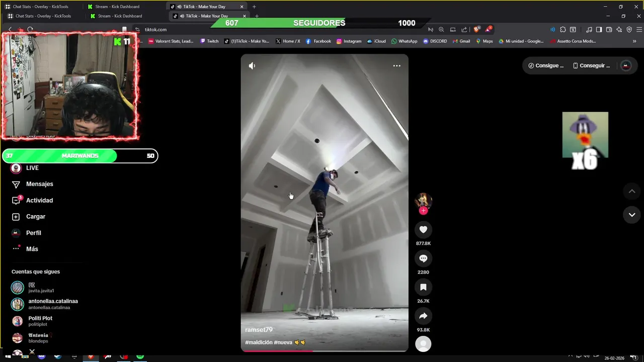
Task: Open the Windows Start menu
Action: 8,356
